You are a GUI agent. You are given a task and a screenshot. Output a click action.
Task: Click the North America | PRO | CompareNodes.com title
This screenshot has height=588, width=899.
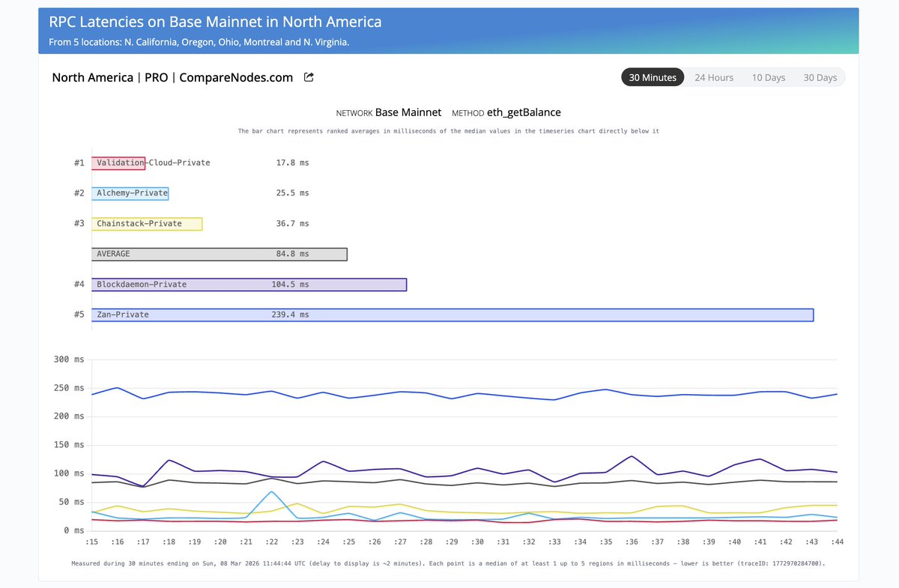[172, 77]
